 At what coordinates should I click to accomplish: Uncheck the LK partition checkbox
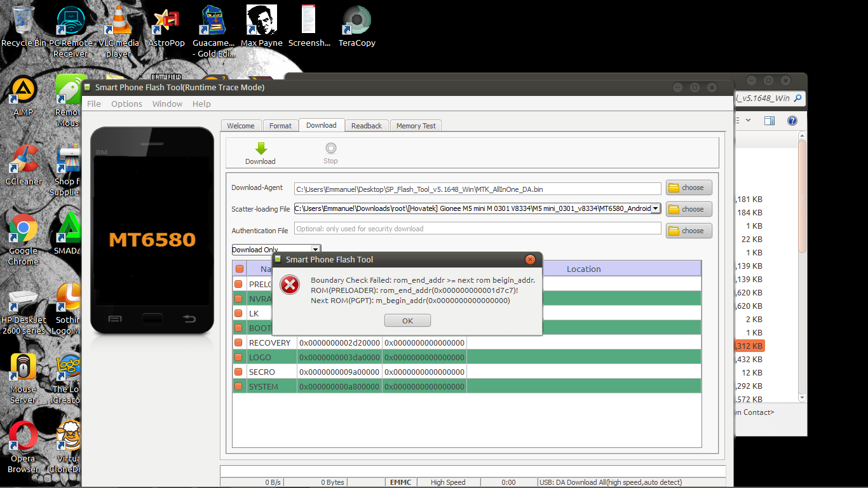[239, 313]
